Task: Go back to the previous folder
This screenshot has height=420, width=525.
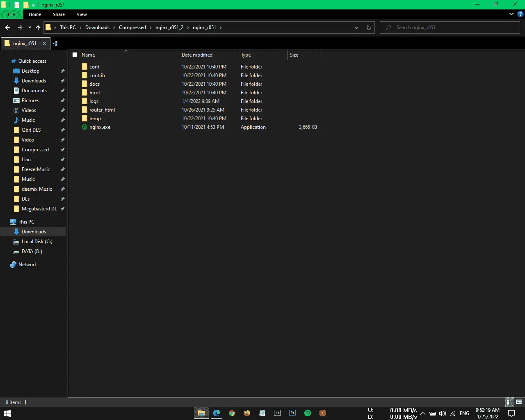Action: click(x=8, y=27)
